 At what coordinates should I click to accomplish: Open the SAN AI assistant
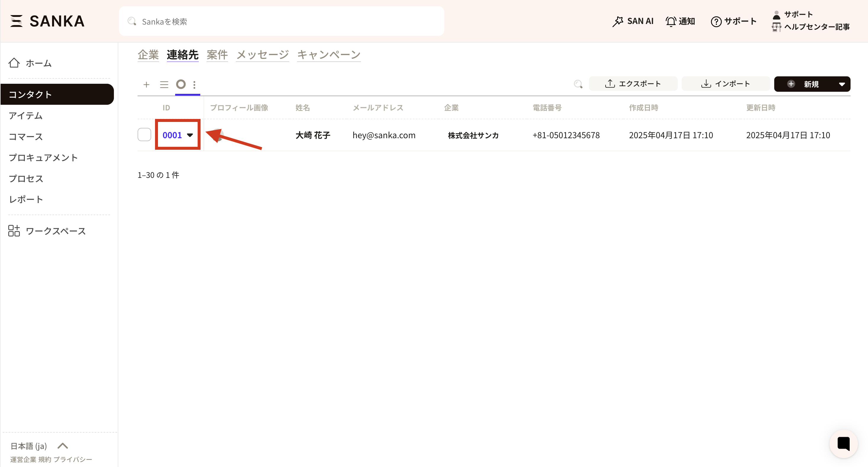coord(633,21)
